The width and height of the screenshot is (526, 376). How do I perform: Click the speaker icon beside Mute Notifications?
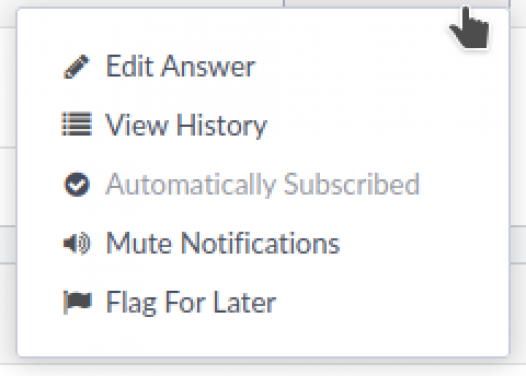pyautogui.click(x=77, y=243)
